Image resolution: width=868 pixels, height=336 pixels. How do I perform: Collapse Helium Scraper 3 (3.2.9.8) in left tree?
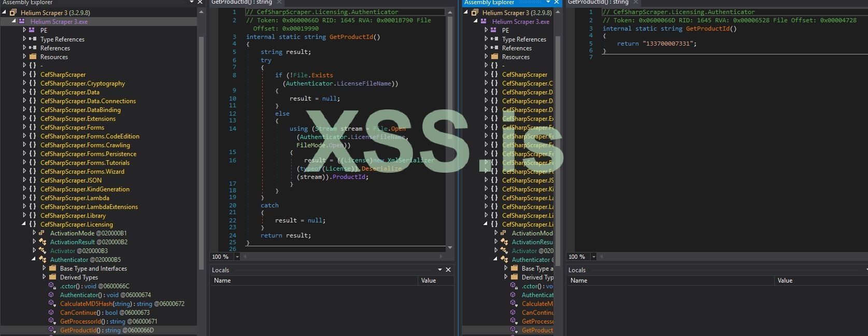click(5, 12)
